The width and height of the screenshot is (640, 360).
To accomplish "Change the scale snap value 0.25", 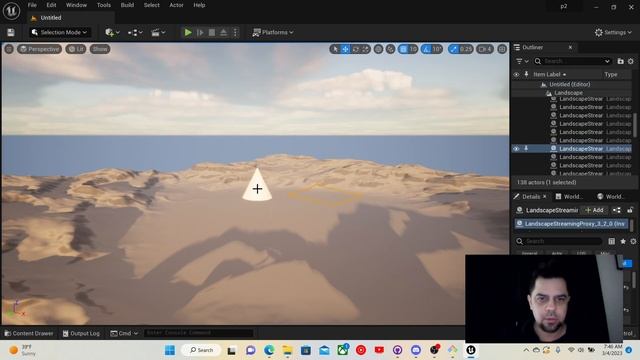I will coord(466,49).
